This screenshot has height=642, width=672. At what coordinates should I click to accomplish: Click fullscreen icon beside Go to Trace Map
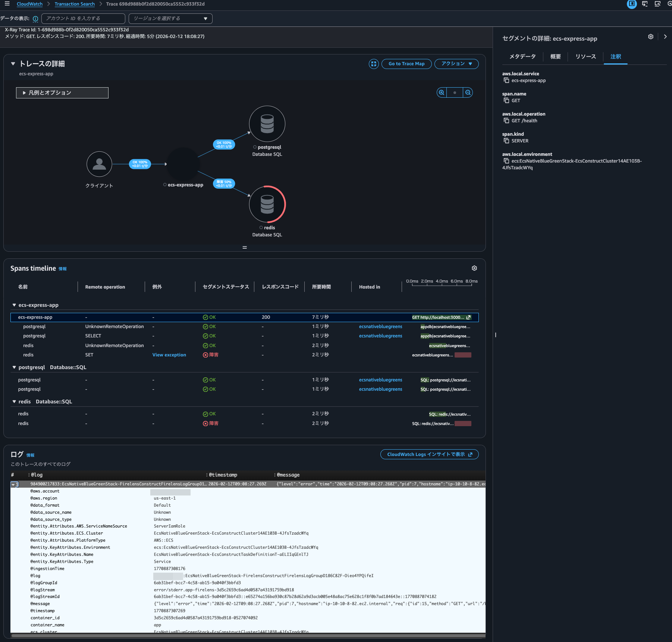point(374,64)
